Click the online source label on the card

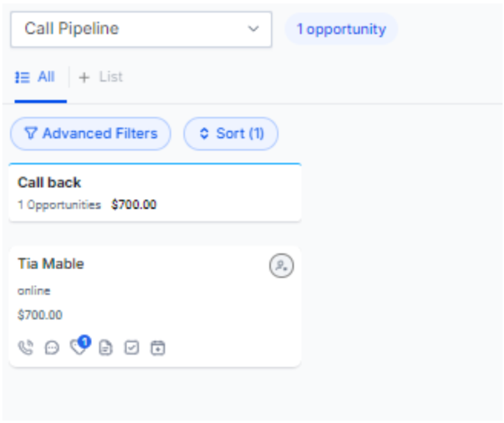click(x=34, y=291)
